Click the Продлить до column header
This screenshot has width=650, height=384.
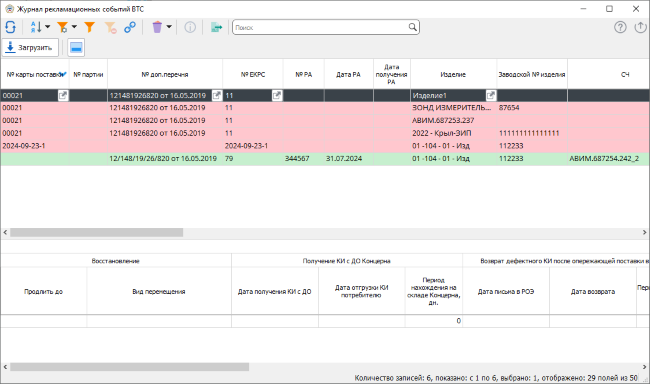tap(44, 292)
